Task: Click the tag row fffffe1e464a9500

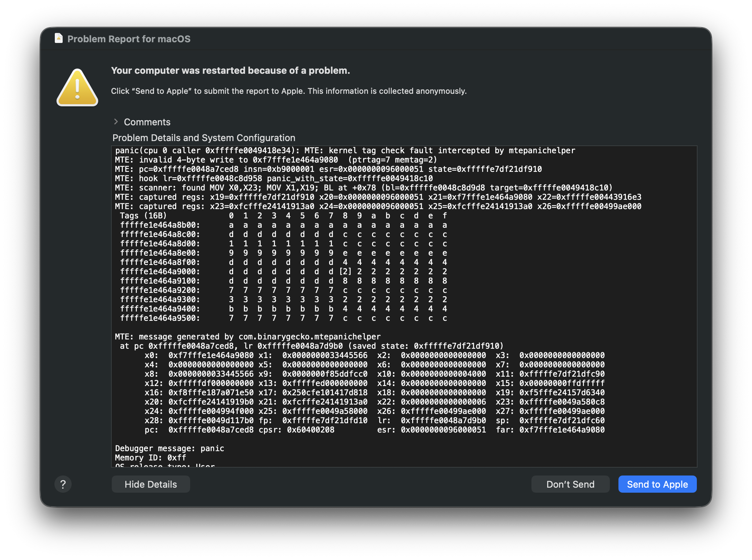Action: (283, 318)
